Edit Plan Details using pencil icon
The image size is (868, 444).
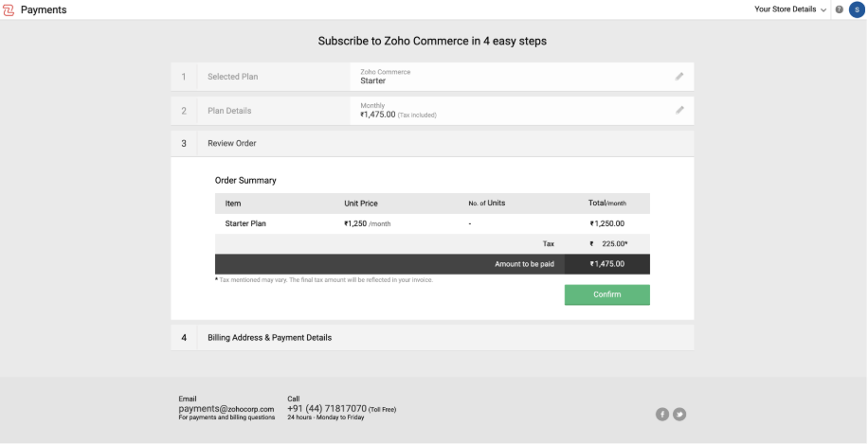679,111
